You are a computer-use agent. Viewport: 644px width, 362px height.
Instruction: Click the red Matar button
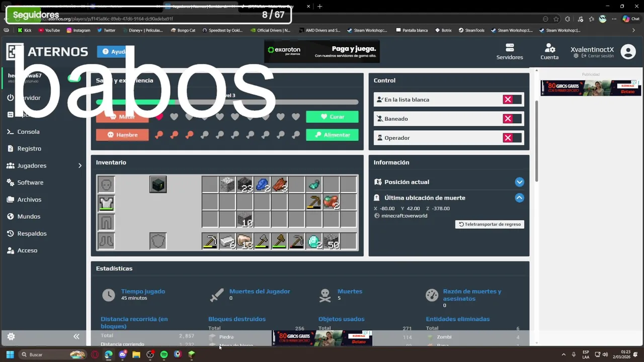(x=122, y=117)
